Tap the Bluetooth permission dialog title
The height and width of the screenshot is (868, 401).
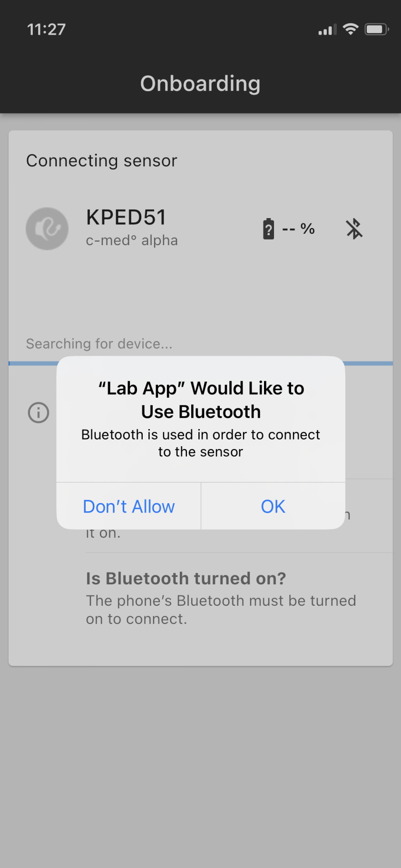pyautogui.click(x=201, y=400)
